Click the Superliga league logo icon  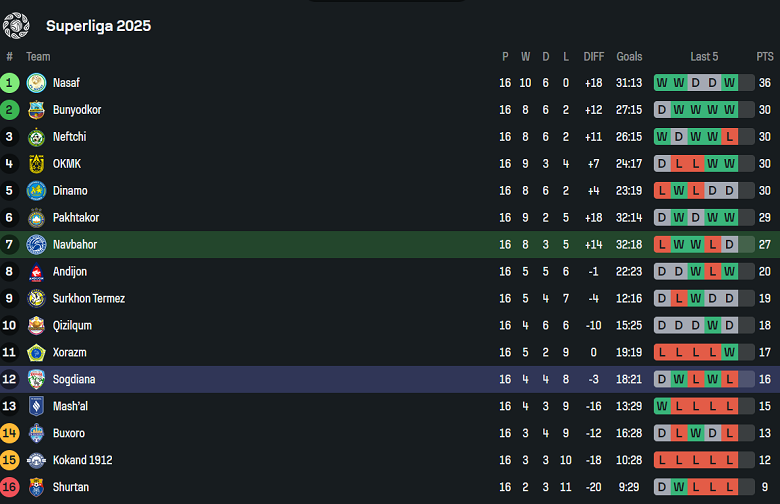point(16,25)
